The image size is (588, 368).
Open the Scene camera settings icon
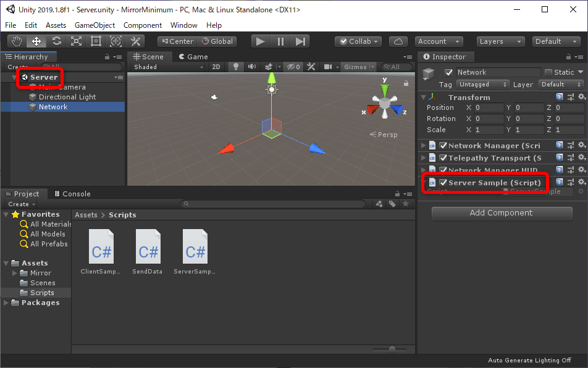coord(328,67)
